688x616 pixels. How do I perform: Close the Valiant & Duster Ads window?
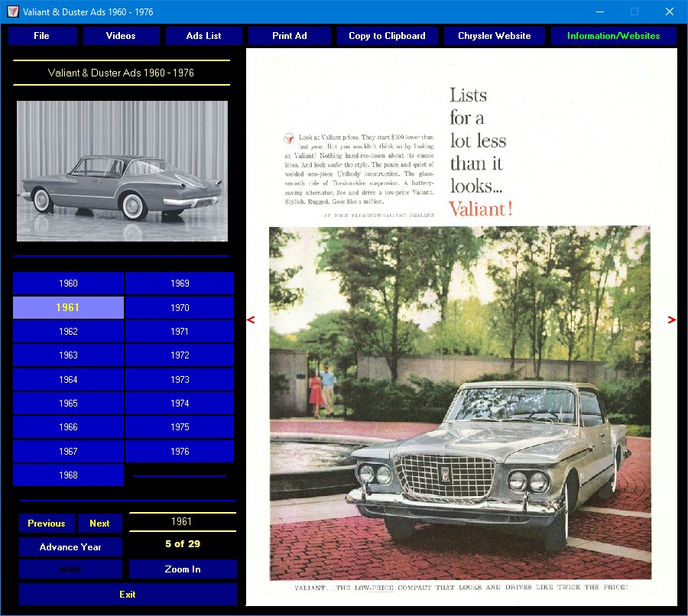coord(670,12)
